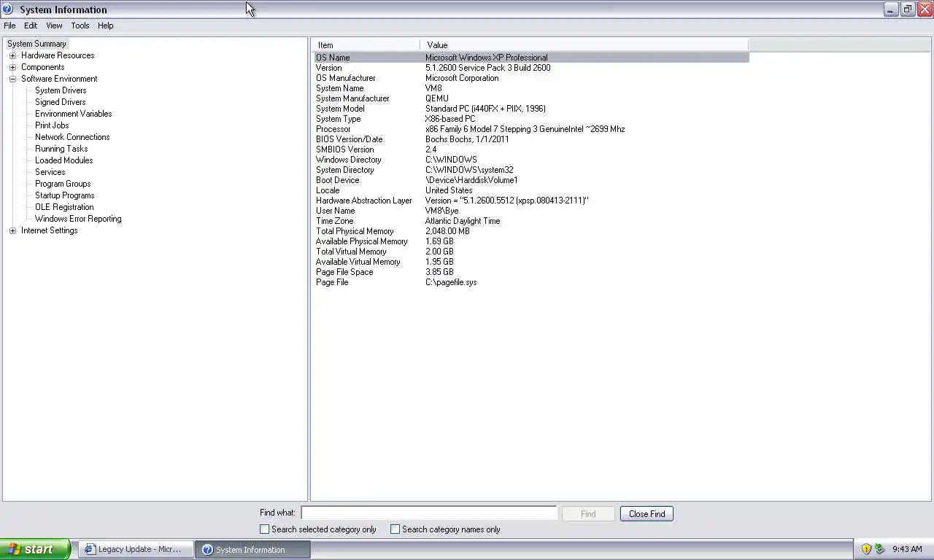Image resolution: width=934 pixels, height=560 pixels.
Task: Select Startup Programs tree item
Action: (65, 195)
